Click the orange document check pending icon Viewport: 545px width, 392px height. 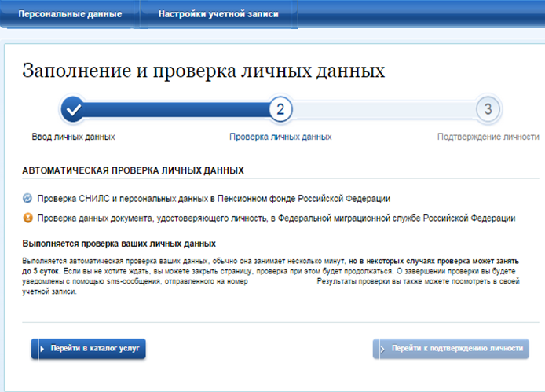[x=28, y=218]
